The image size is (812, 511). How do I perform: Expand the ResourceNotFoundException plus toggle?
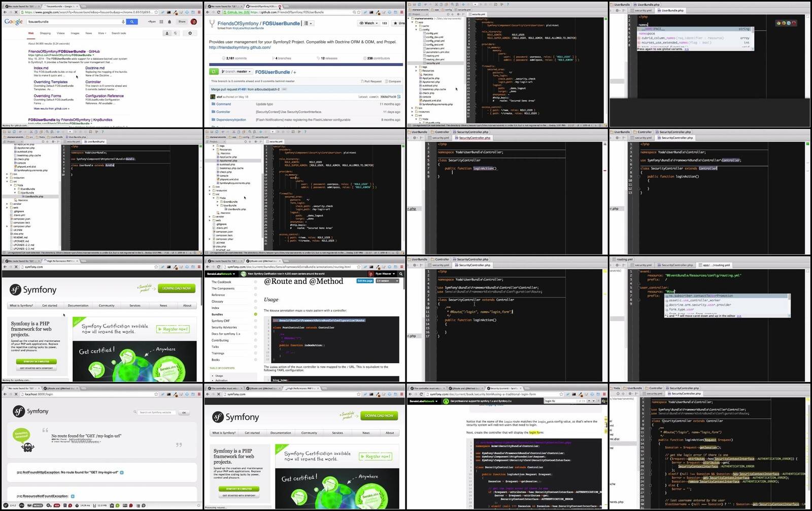pyautogui.click(x=73, y=496)
